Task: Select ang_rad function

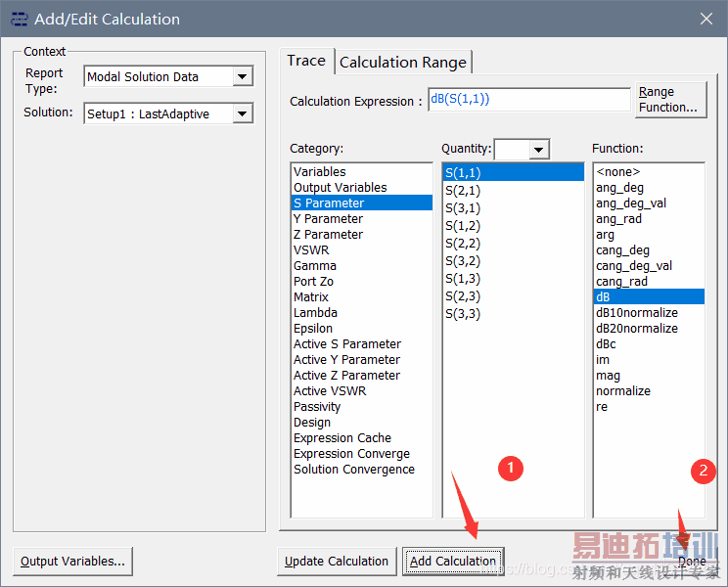Action: pyautogui.click(x=649, y=219)
